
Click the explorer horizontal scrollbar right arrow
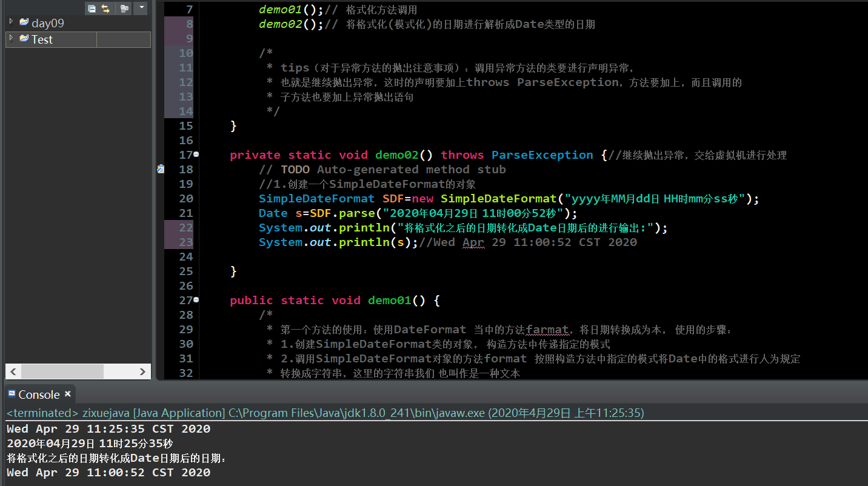(x=142, y=371)
